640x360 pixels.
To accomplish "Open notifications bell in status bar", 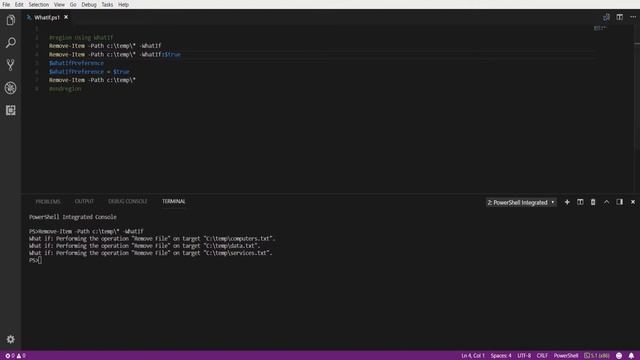I will [631, 356].
